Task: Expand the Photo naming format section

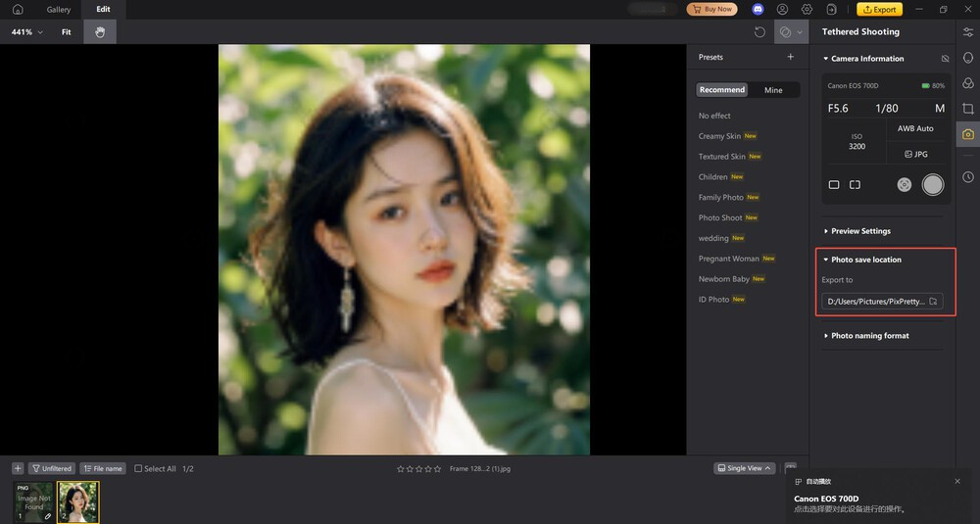Action: [x=869, y=336]
